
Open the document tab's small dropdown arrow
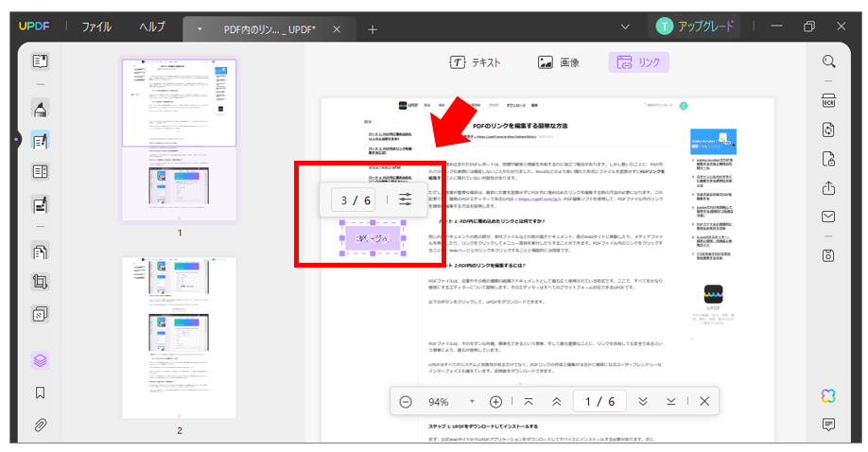pyautogui.click(x=200, y=29)
